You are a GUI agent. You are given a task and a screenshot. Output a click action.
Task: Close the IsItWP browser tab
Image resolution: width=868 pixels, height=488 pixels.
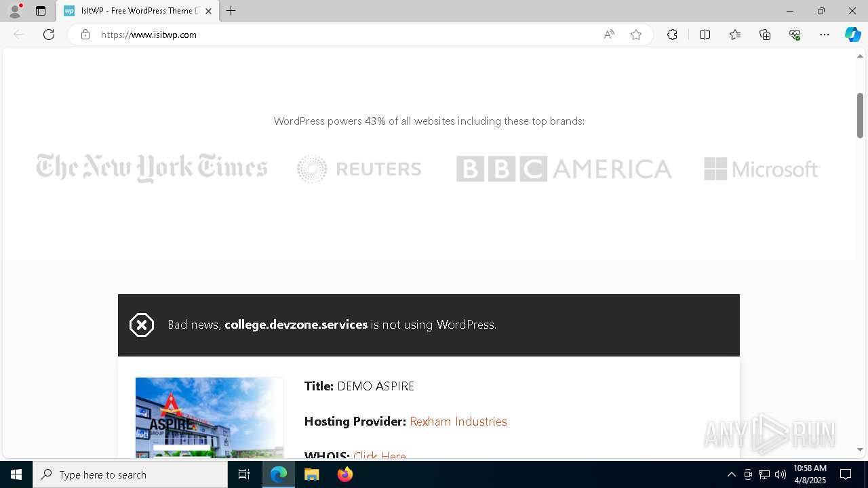click(208, 11)
